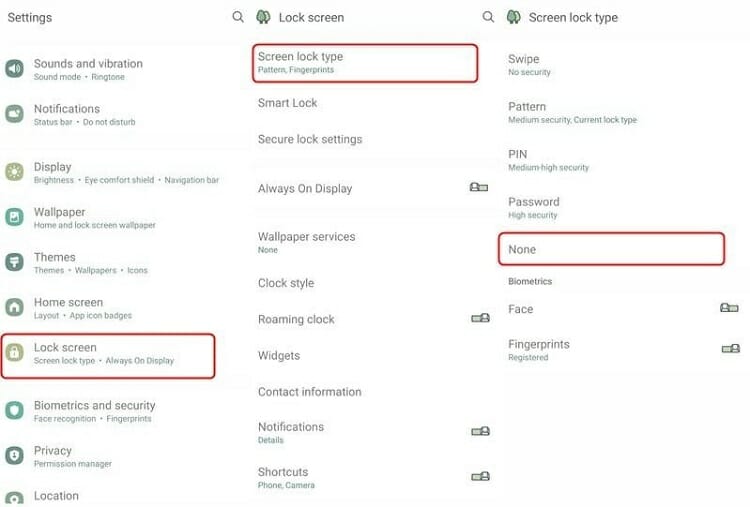
Task: Toggle the Roaming clock switch
Action: click(x=480, y=318)
